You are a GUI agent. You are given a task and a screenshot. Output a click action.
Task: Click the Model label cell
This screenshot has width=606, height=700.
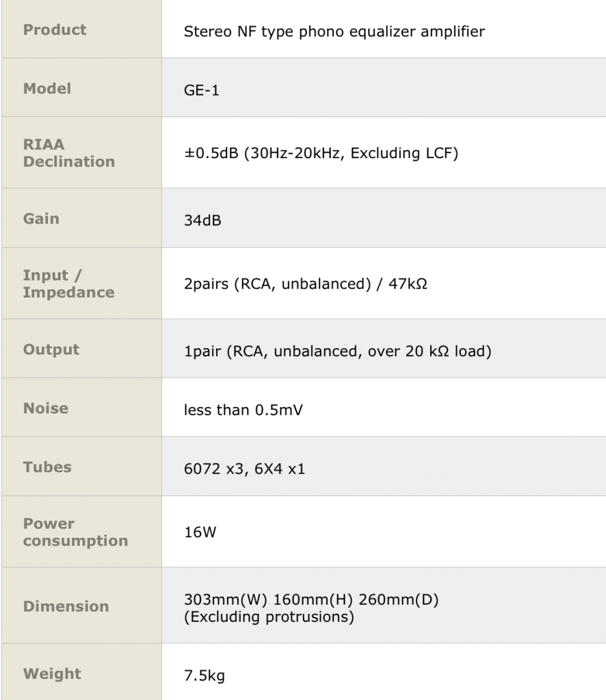47,88
